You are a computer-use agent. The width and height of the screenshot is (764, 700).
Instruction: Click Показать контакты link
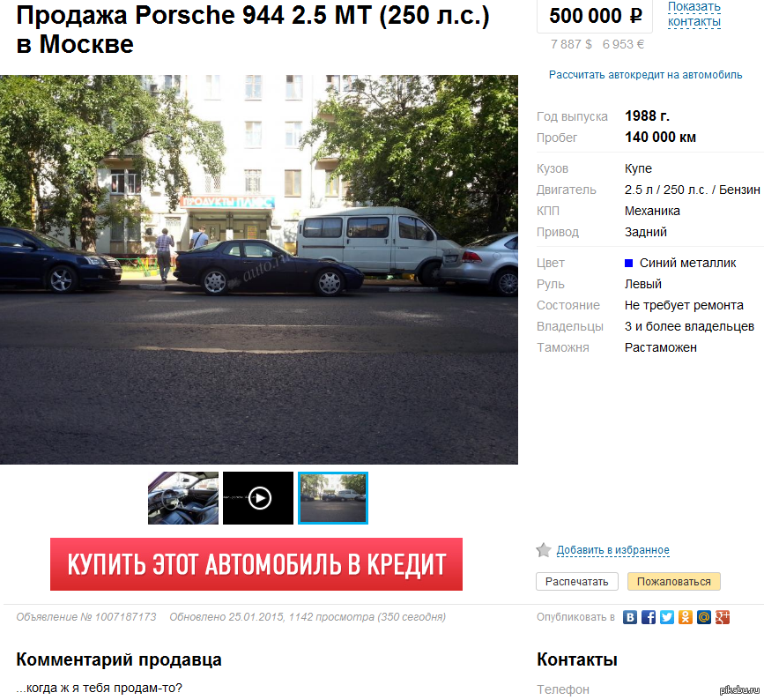click(694, 14)
